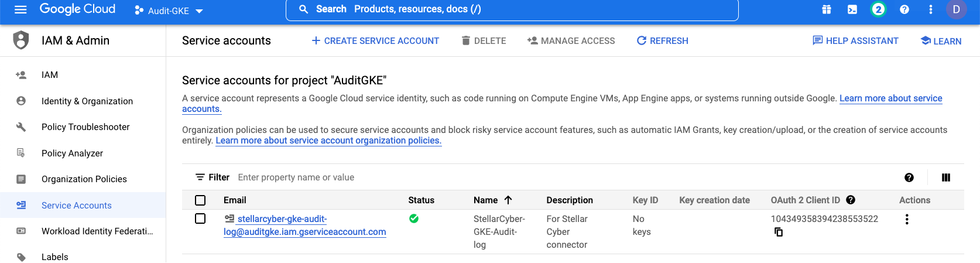Click the OAuth 2 Client ID help icon
Screen dimensions: 980x263
coord(851,200)
